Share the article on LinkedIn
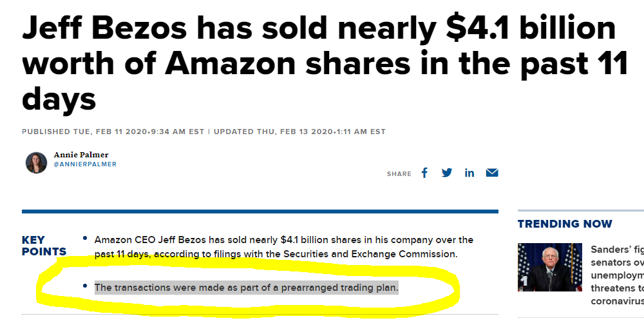The width and height of the screenshot is (644, 325). click(x=469, y=173)
